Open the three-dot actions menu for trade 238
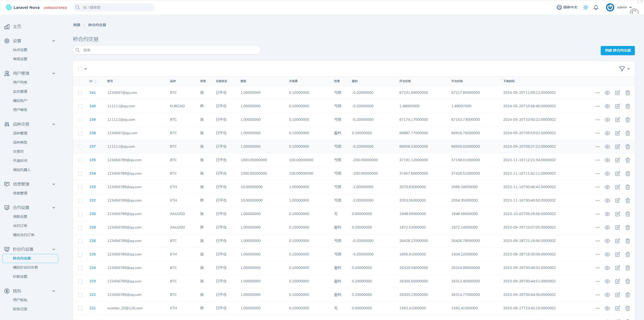The image size is (644, 320). pos(597,133)
